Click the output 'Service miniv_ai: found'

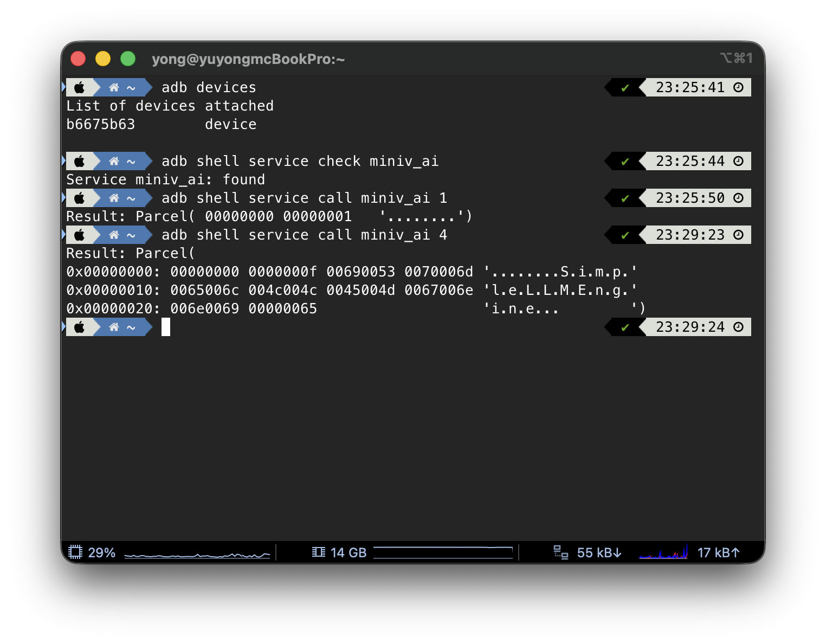(x=165, y=179)
